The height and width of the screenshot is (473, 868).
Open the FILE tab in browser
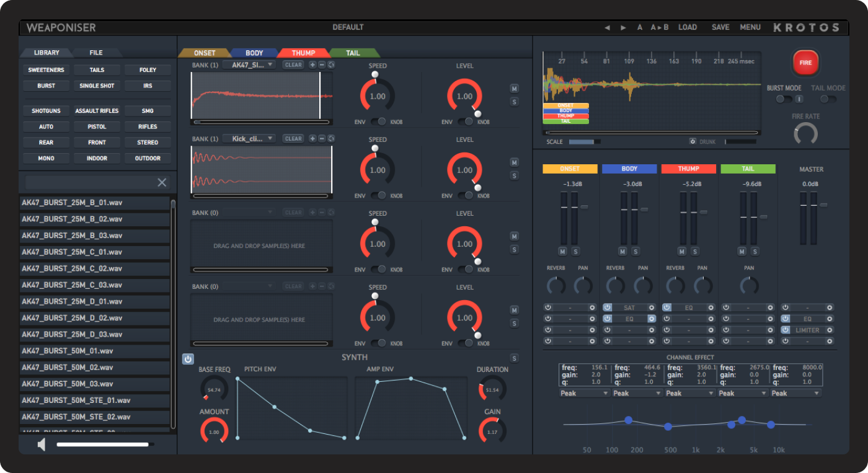tap(96, 53)
